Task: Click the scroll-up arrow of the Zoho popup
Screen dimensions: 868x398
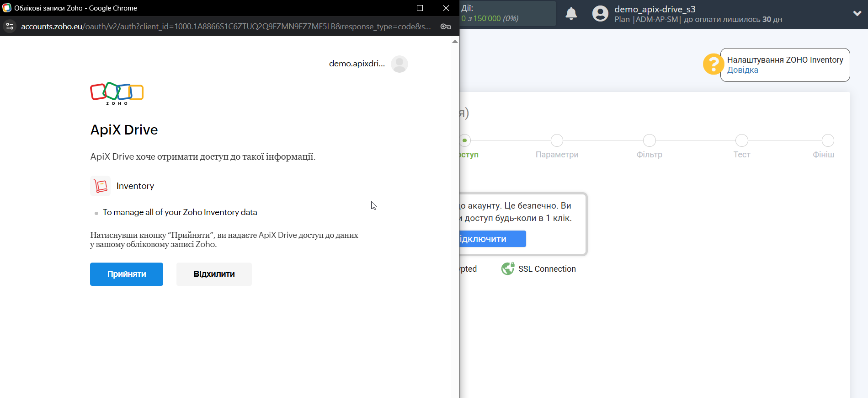Action: pos(455,42)
